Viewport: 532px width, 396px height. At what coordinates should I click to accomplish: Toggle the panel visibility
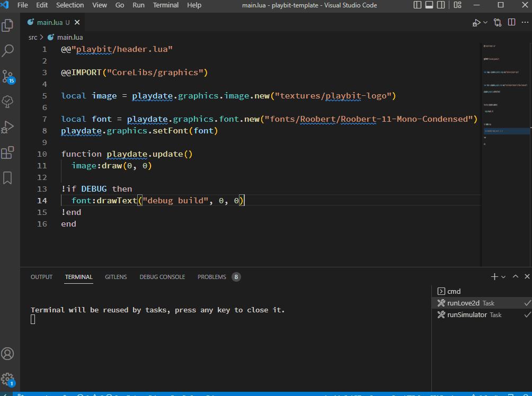(x=430, y=5)
